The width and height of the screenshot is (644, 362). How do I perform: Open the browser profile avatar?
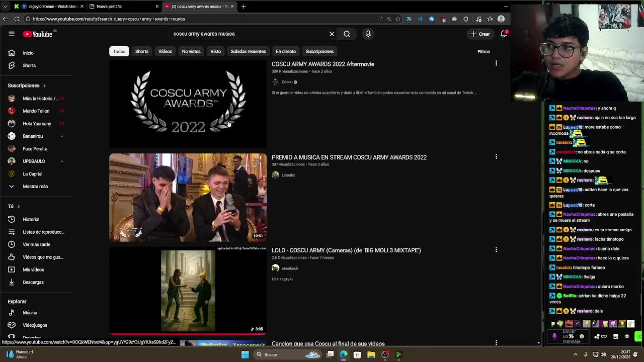coord(501,19)
